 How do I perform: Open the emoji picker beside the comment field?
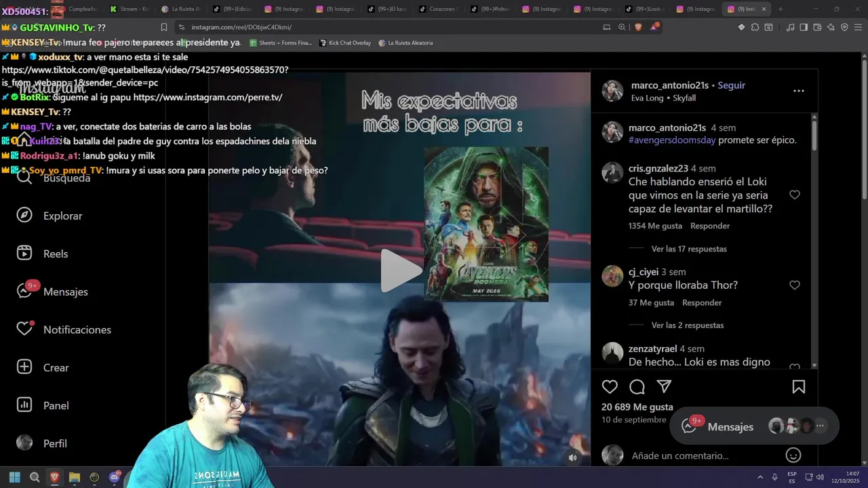coord(793,455)
